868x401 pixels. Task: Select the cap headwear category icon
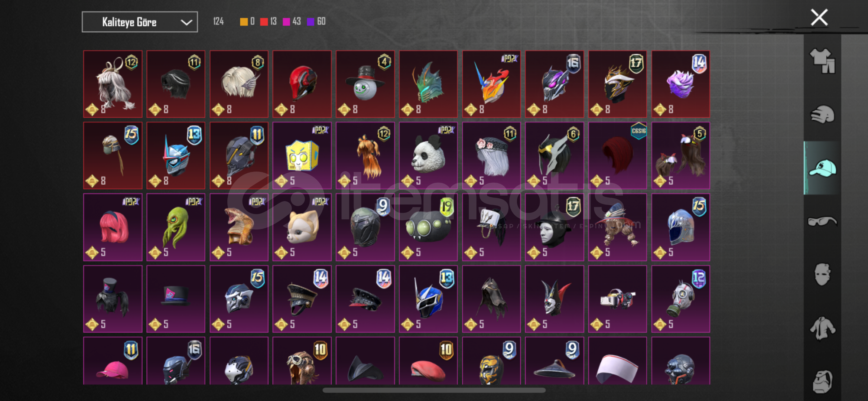pos(822,168)
